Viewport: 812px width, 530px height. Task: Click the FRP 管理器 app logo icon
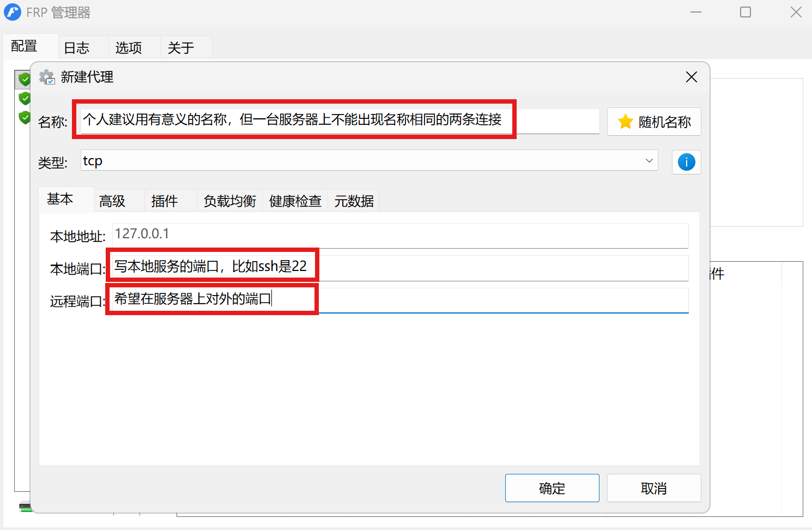pyautogui.click(x=13, y=12)
